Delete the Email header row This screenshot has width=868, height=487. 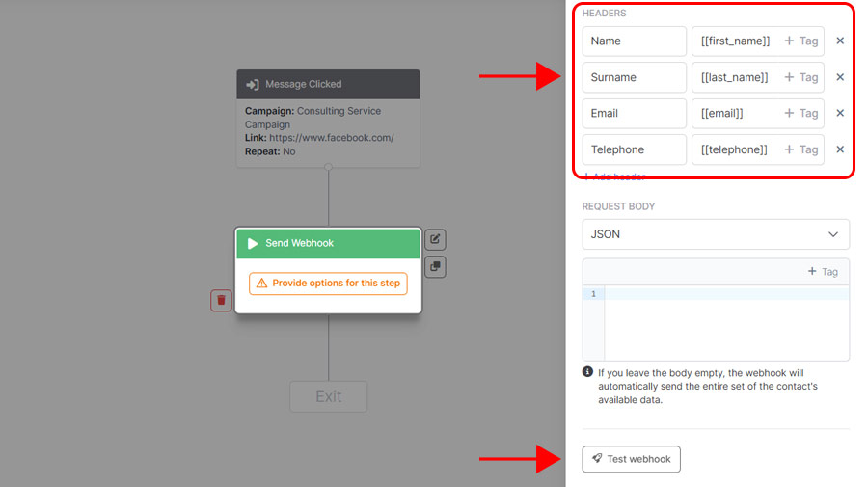tap(839, 113)
